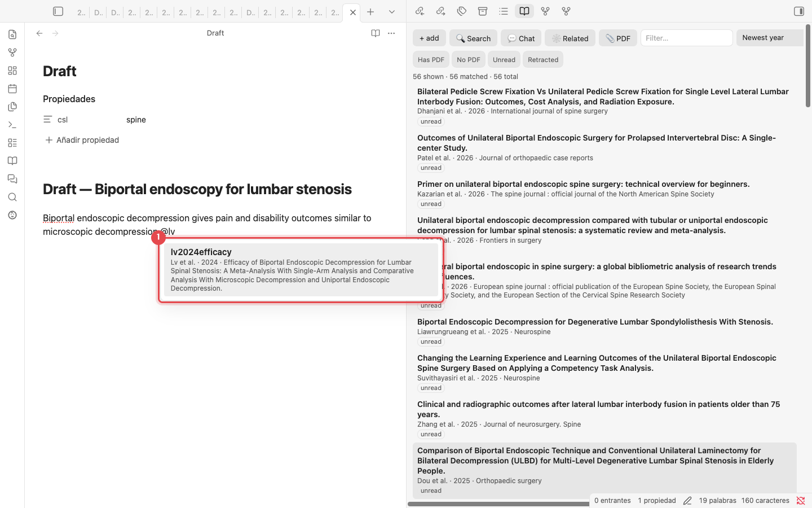Open 'Primer on unilateral biportal endoscopic spine surgery' entry
The height and width of the screenshot is (508, 812).
pos(584,184)
